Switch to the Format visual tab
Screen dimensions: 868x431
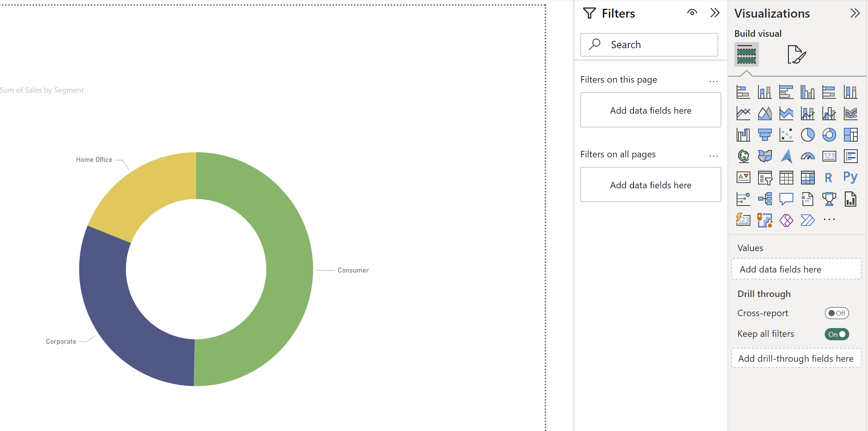796,54
